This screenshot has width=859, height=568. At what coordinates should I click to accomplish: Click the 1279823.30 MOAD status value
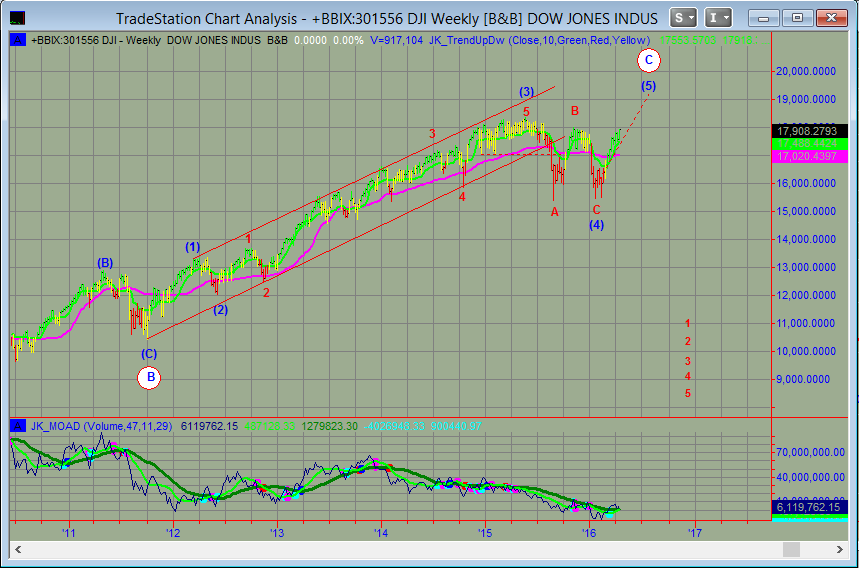[329, 426]
